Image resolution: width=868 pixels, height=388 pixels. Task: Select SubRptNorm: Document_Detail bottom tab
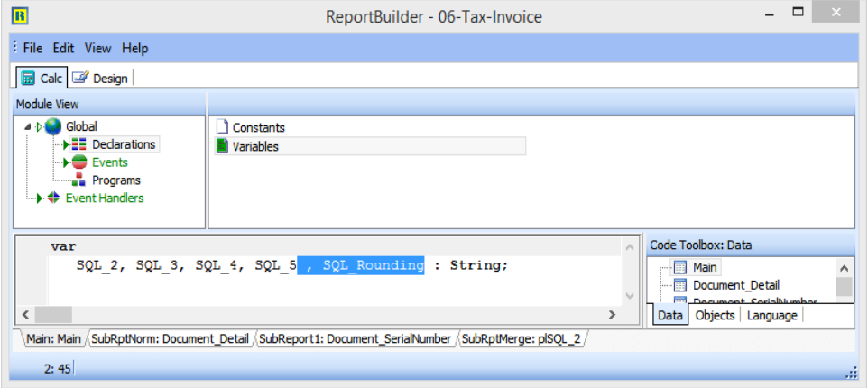pos(170,339)
